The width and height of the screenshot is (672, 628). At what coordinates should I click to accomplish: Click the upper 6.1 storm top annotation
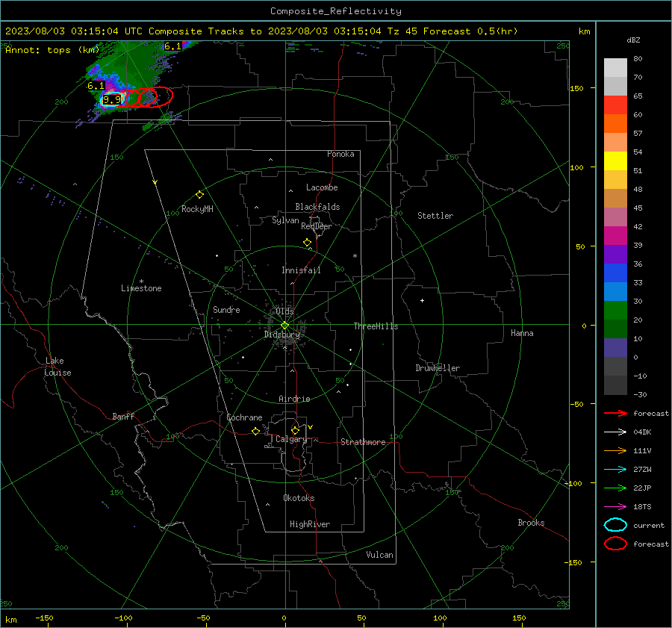point(172,46)
